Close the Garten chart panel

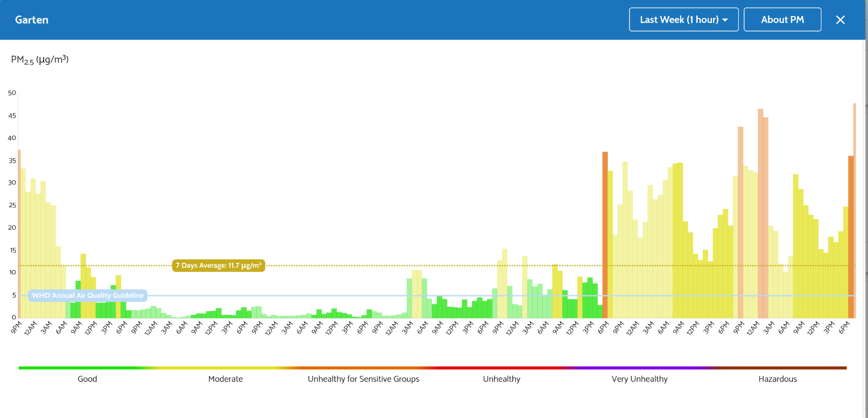840,20
